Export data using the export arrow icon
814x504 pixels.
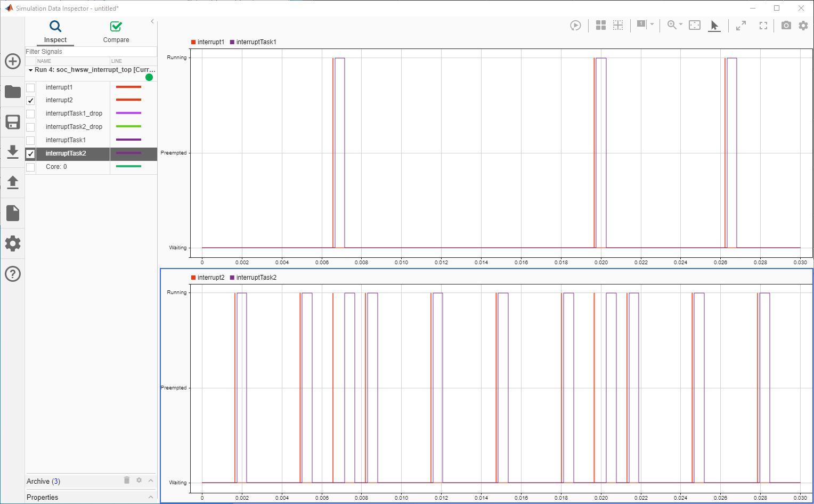12,183
